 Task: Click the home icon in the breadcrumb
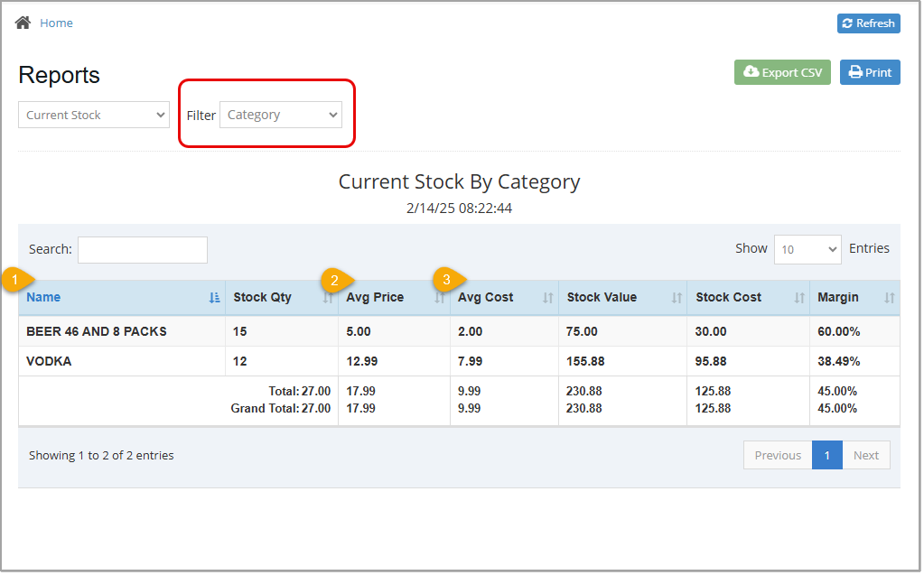[22, 22]
